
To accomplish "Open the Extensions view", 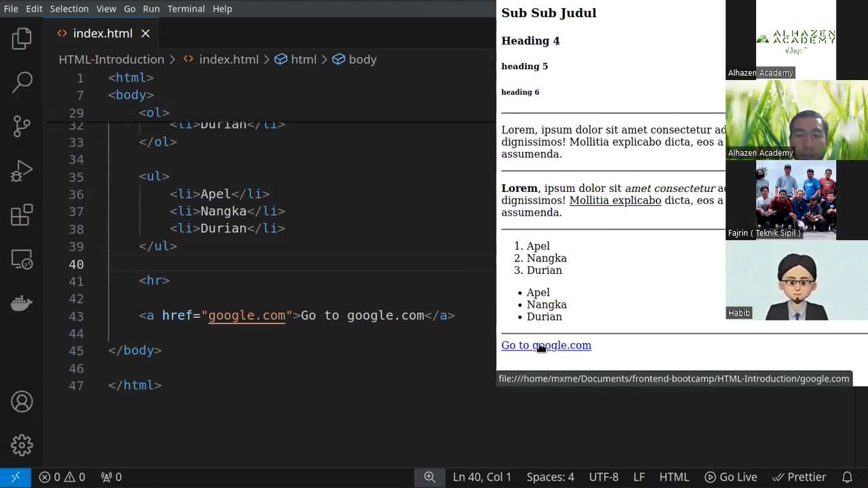I will click(x=22, y=215).
